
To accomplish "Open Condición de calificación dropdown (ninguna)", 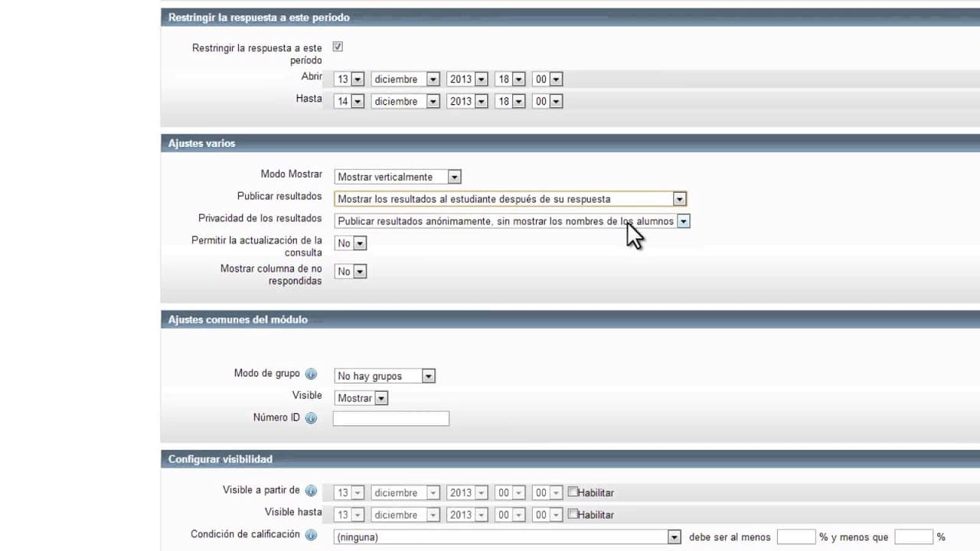I will (507, 537).
